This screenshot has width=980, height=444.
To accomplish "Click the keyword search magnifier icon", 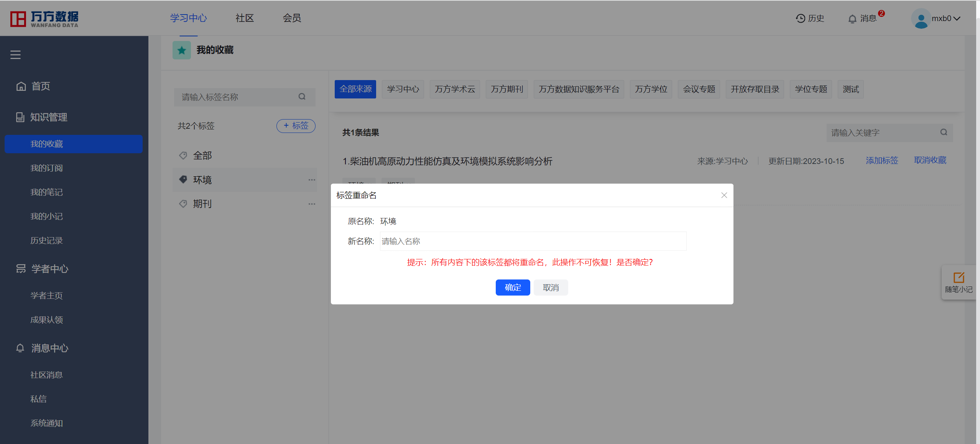I will coord(944,132).
